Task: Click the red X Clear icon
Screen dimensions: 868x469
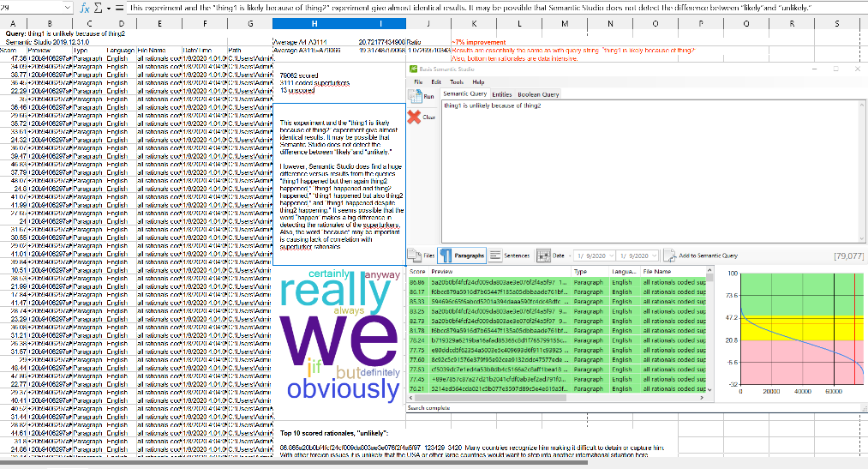Action: pyautogui.click(x=415, y=117)
